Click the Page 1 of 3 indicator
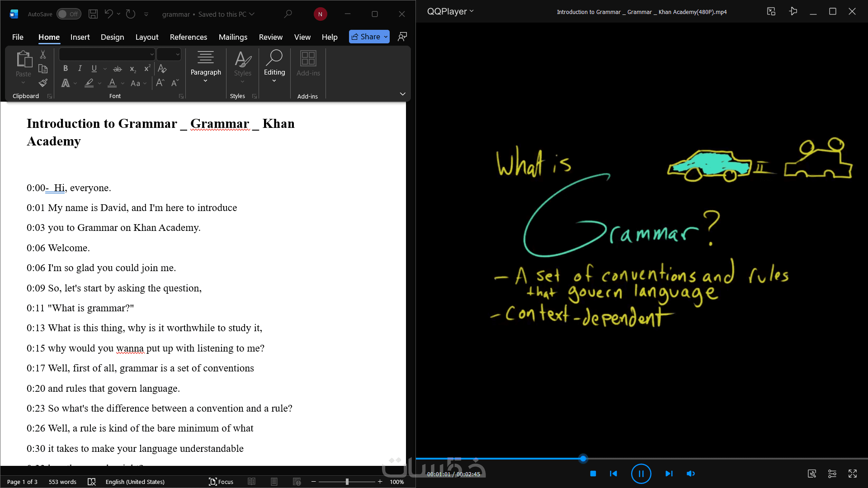Viewport: 868px width, 488px height. point(22,482)
